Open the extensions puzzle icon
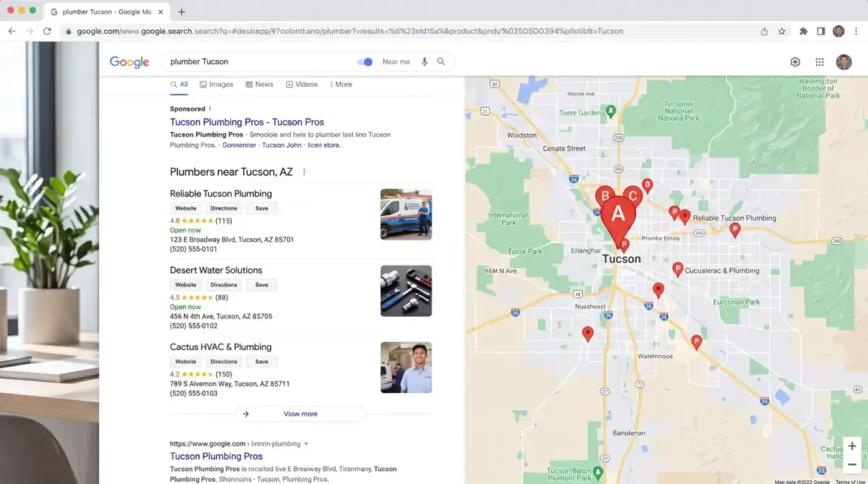 pyautogui.click(x=804, y=31)
